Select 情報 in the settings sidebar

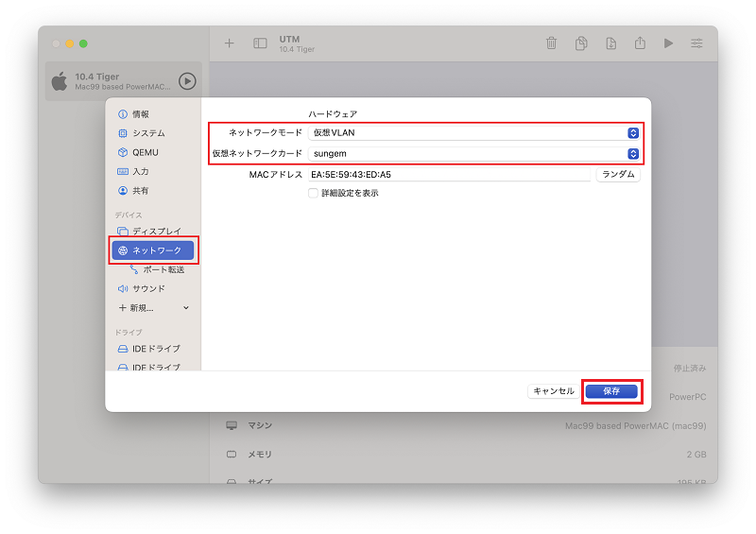pos(153,114)
